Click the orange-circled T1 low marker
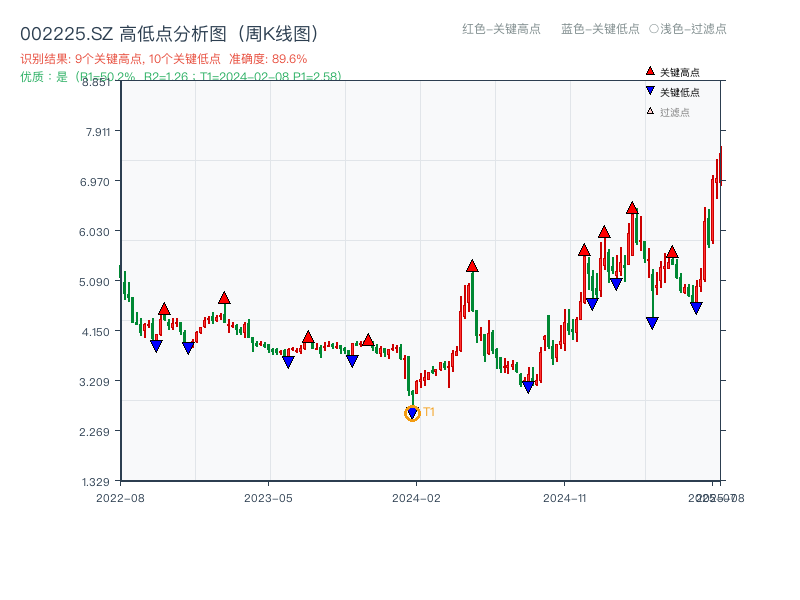Viewport: 800px width, 600px height. (x=412, y=413)
